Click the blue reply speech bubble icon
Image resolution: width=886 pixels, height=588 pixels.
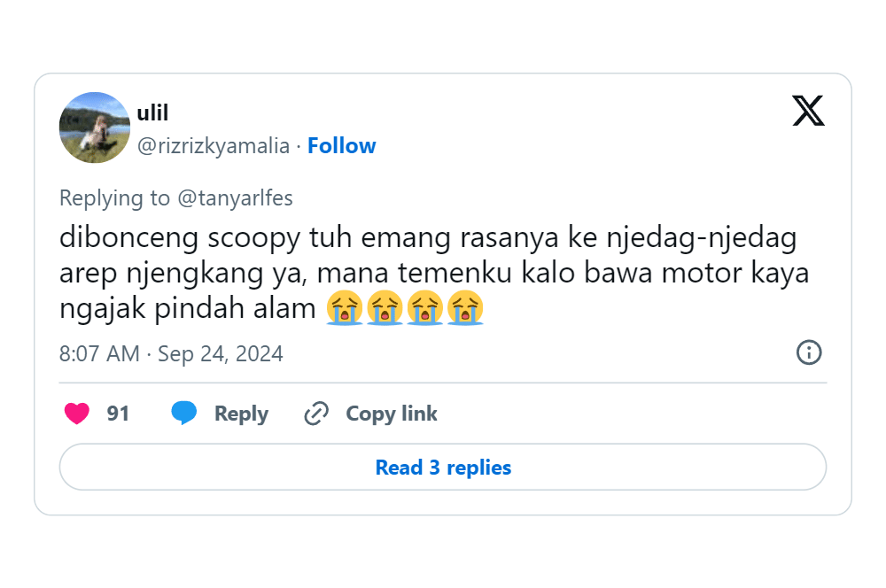click(184, 414)
